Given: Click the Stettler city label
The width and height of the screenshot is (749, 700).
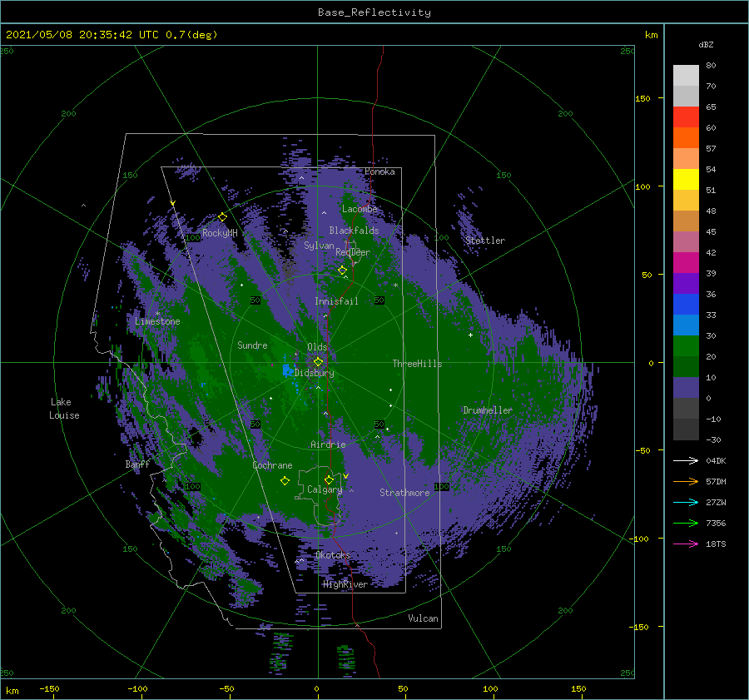Looking at the screenshot, I should 485,241.
